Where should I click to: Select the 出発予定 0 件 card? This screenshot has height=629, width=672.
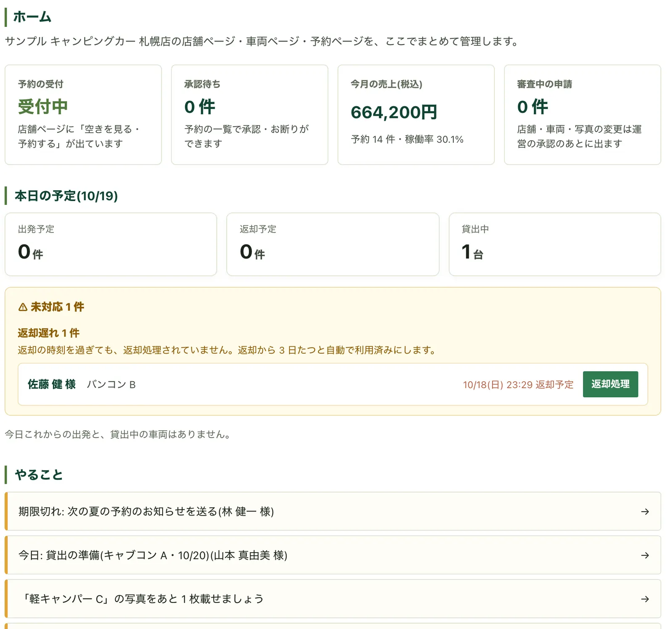tap(111, 244)
